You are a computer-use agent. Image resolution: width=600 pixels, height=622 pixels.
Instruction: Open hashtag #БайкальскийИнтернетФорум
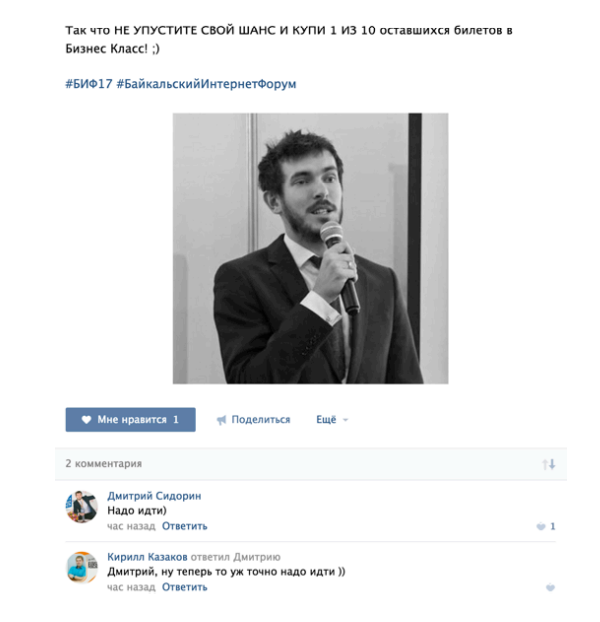click(206, 84)
